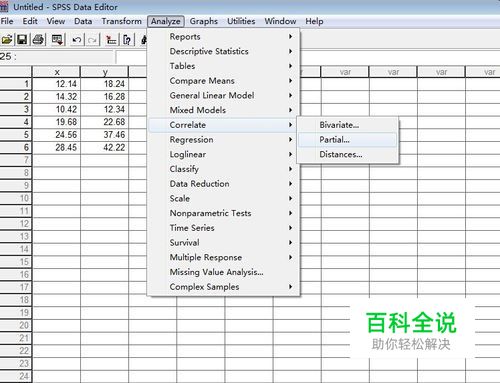The height and width of the screenshot is (383, 500).
Task: Open the Edit menu
Action: (30, 21)
